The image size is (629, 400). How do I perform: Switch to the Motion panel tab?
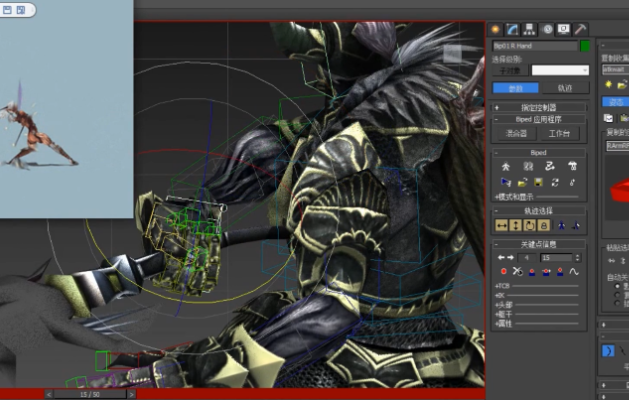(547, 29)
